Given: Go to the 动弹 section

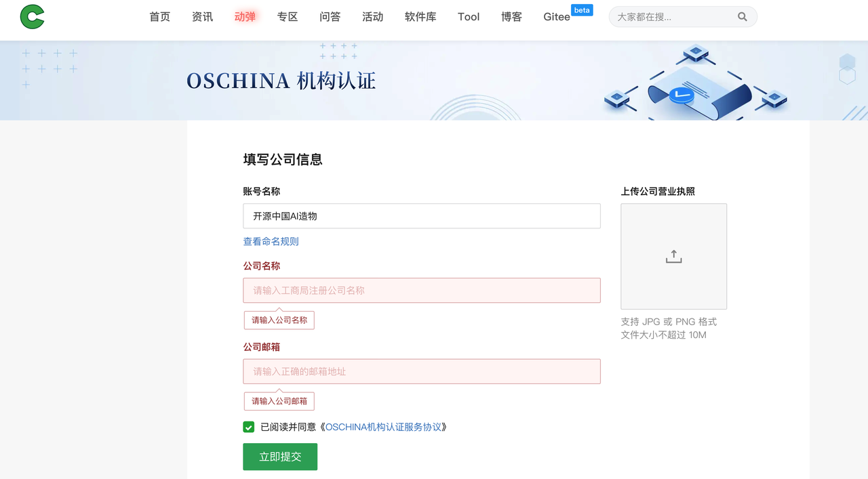Looking at the screenshot, I should coord(245,17).
